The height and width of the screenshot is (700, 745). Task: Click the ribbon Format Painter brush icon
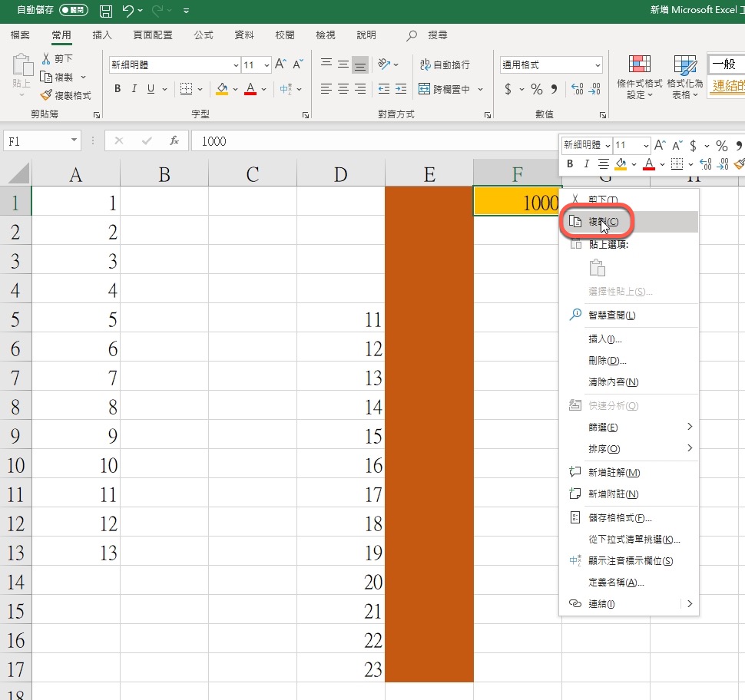46,96
